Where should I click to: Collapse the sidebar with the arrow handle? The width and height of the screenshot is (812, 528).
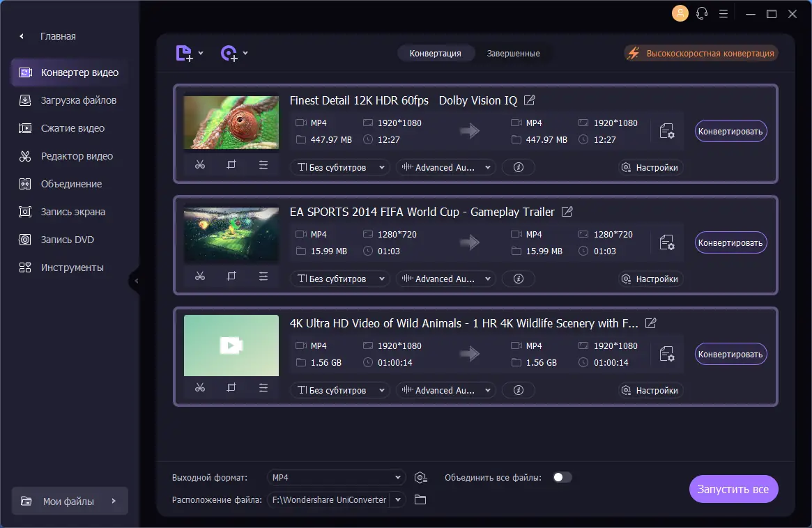[x=136, y=281]
